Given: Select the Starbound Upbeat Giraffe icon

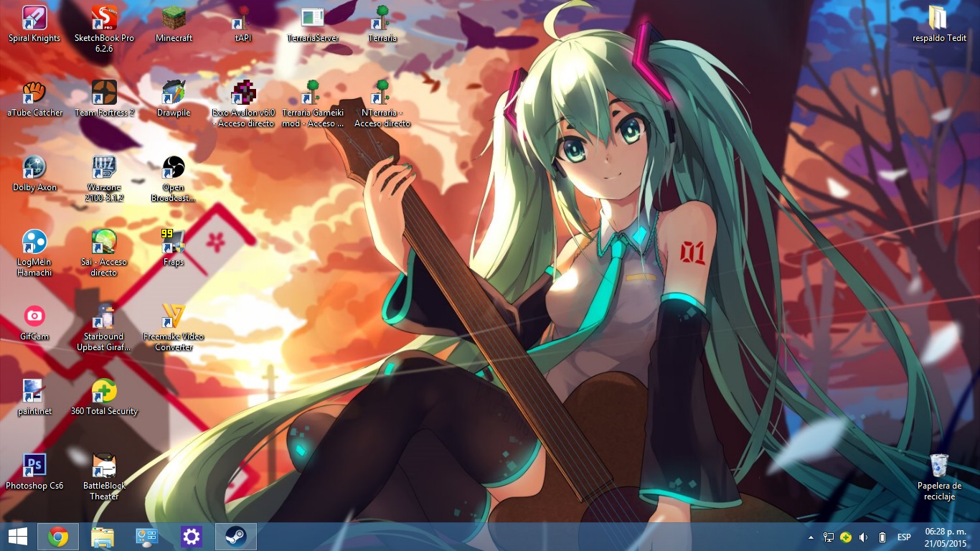Looking at the screenshot, I should (x=104, y=316).
